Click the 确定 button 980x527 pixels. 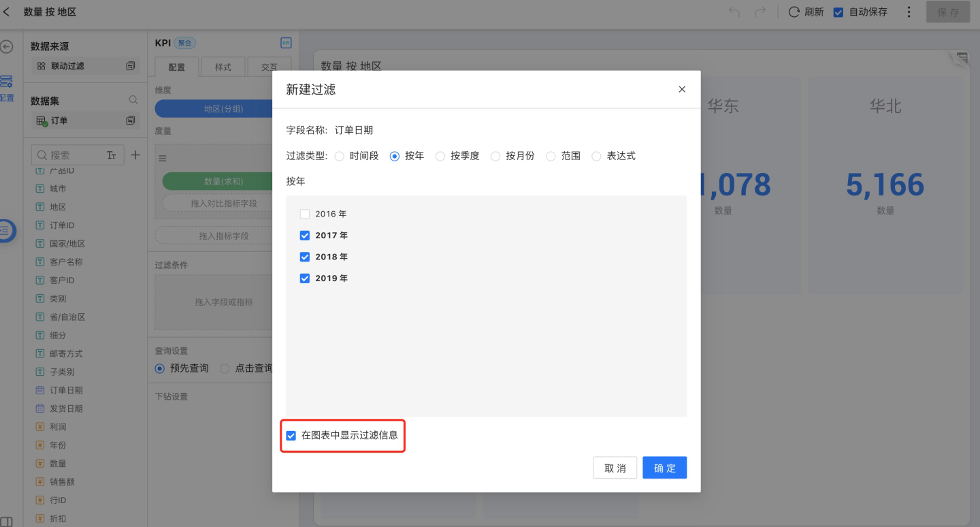tap(664, 468)
